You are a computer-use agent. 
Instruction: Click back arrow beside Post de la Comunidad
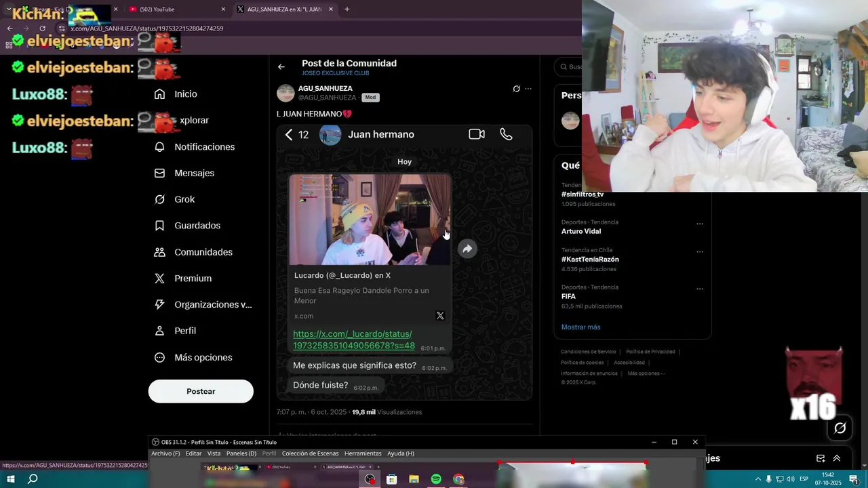click(281, 66)
